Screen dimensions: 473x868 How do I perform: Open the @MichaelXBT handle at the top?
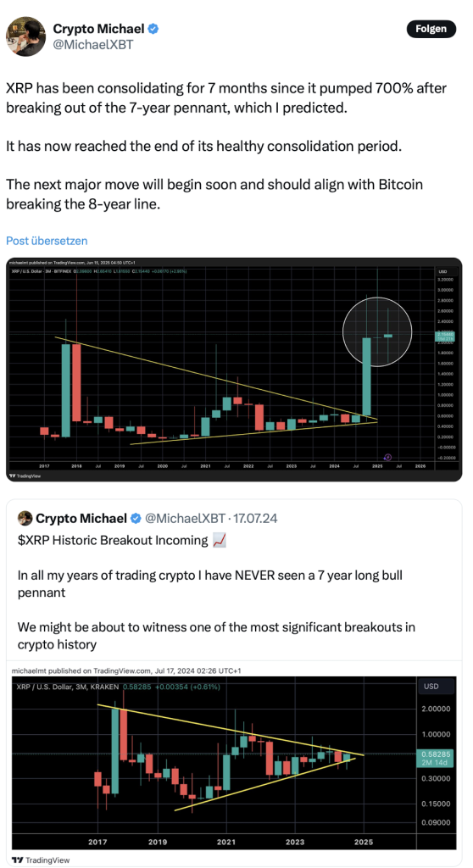(93, 46)
